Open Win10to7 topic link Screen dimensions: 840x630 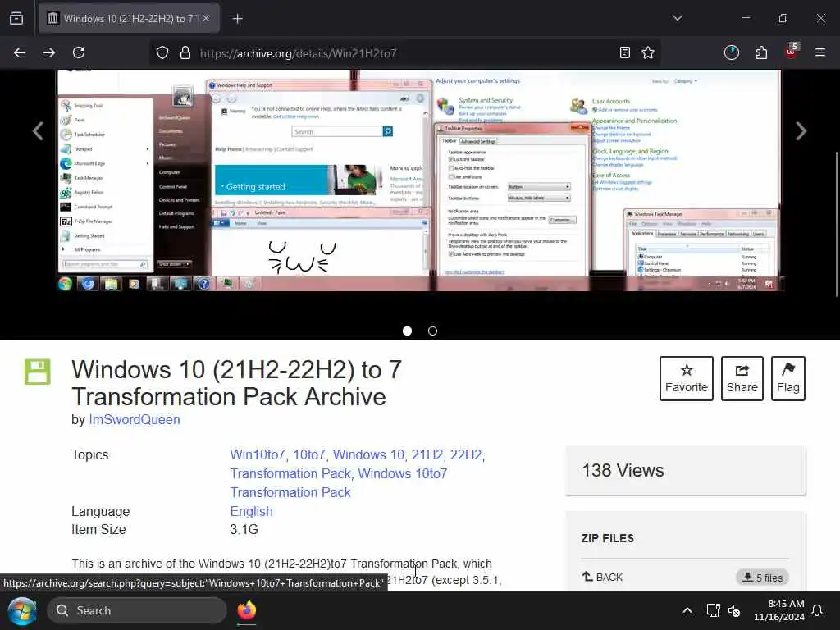click(x=257, y=454)
